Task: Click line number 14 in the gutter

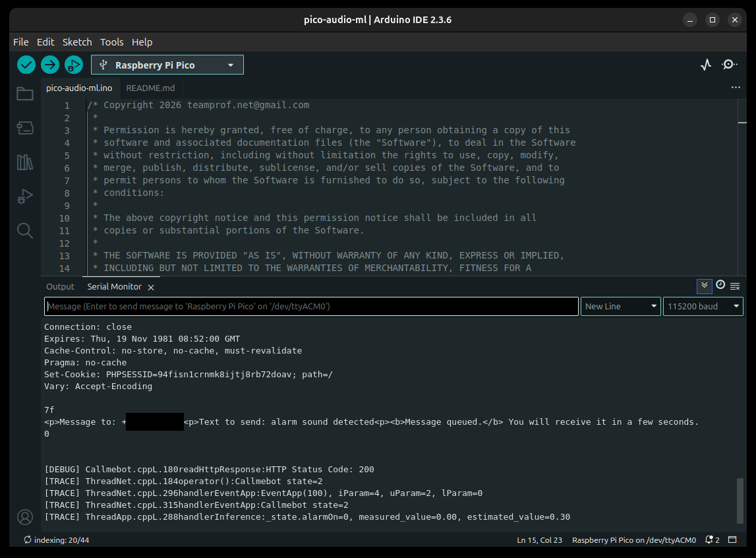Action: click(64, 268)
